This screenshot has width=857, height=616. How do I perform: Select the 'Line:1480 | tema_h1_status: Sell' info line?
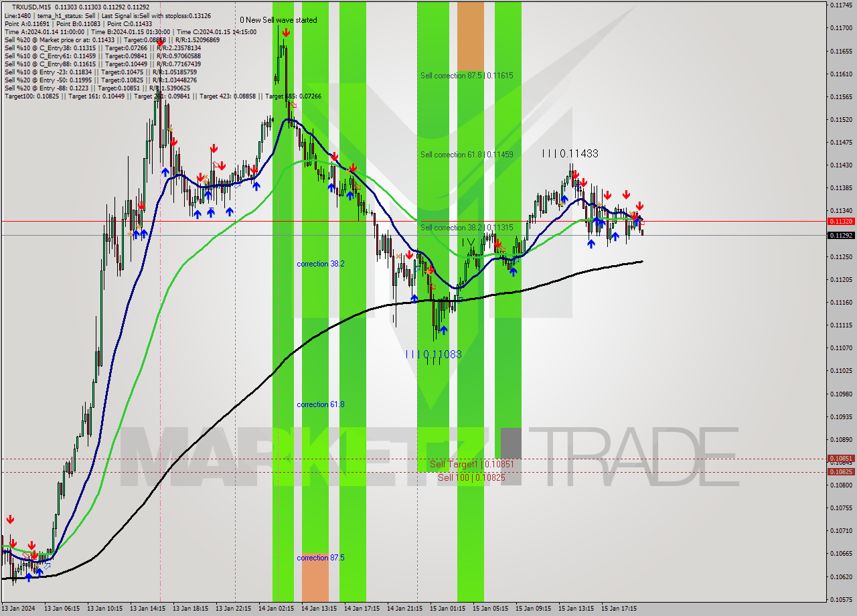(108, 15)
